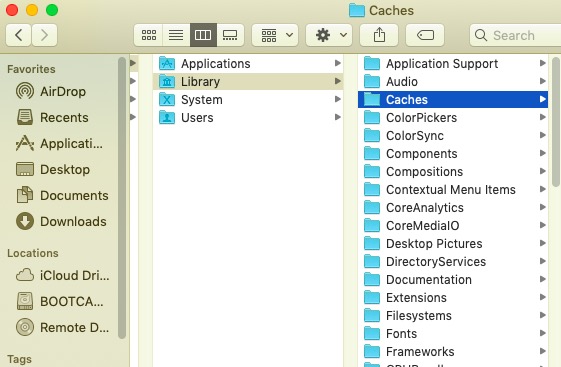Select the Desktop Pictures folder
Viewport: 561px width, 367px height.
[453, 244]
